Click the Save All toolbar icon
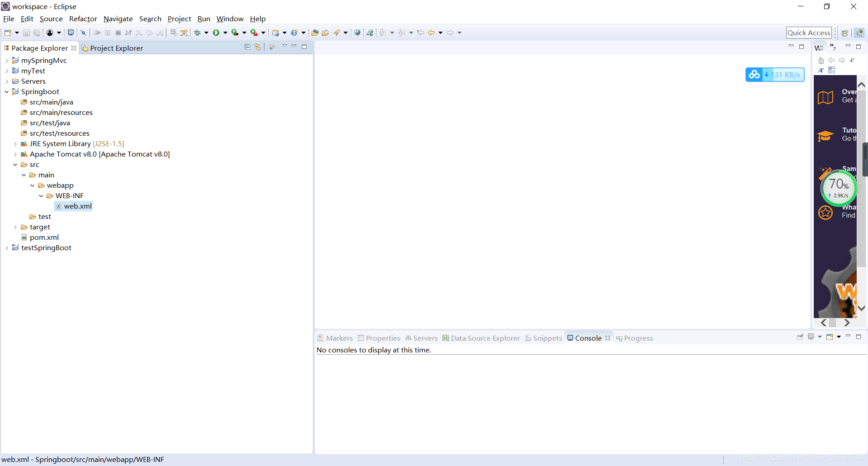The width and height of the screenshot is (868, 466). point(37,33)
